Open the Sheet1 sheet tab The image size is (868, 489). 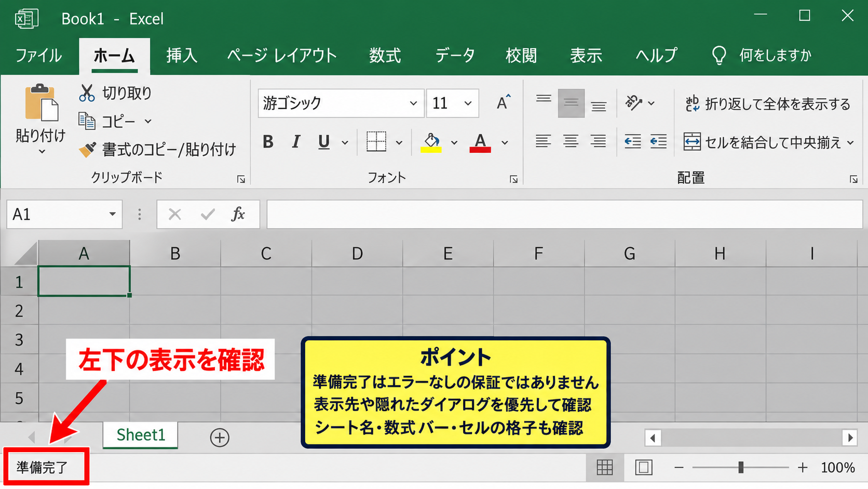tap(141, 435)
